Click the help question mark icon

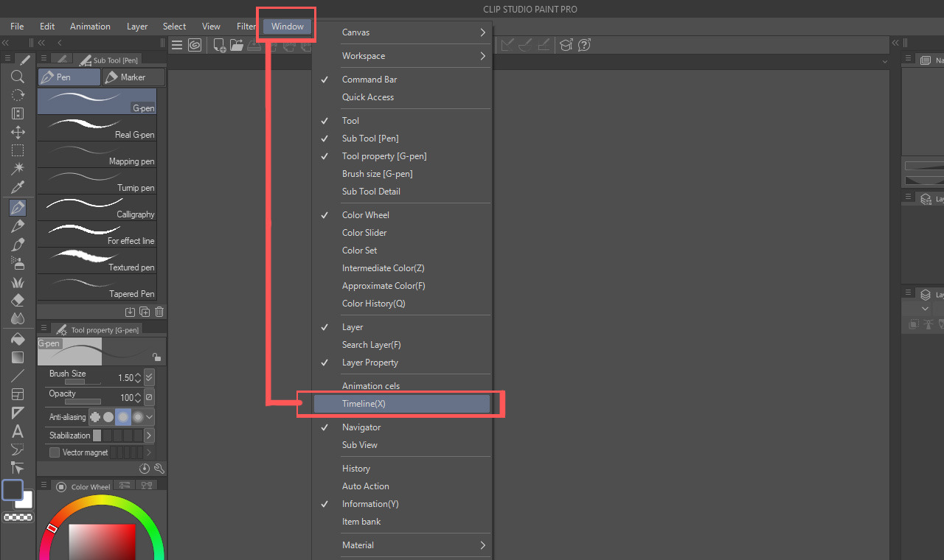coord(584,45)
